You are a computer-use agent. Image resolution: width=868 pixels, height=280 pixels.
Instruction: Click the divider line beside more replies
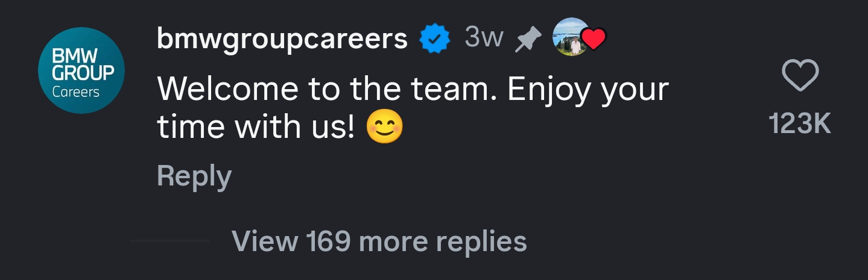coord(170,241)
